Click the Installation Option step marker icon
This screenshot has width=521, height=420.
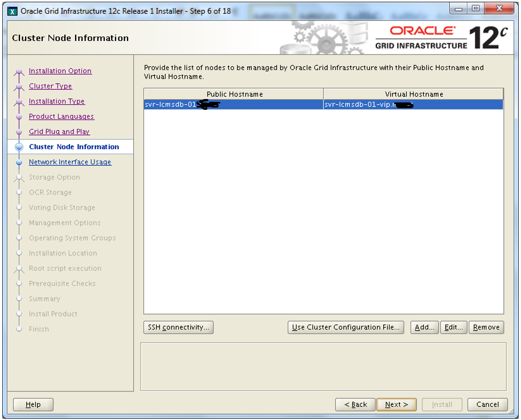coord(19,72)
